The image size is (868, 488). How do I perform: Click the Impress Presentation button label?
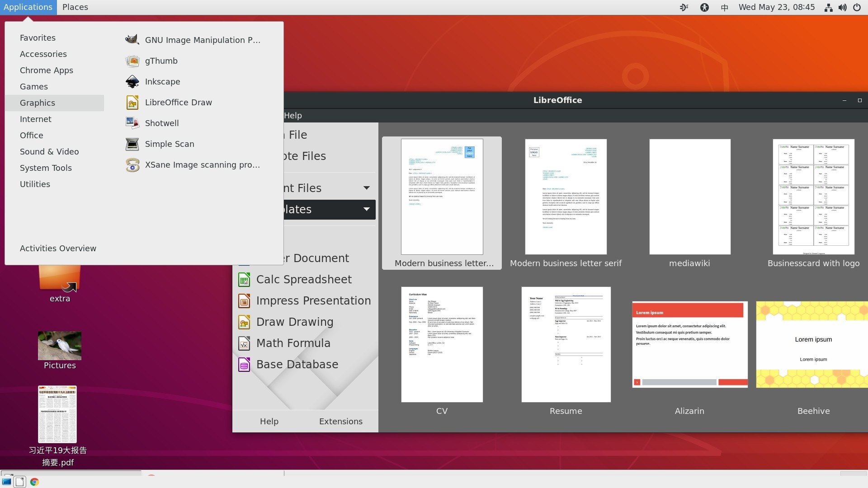[313, 301]
